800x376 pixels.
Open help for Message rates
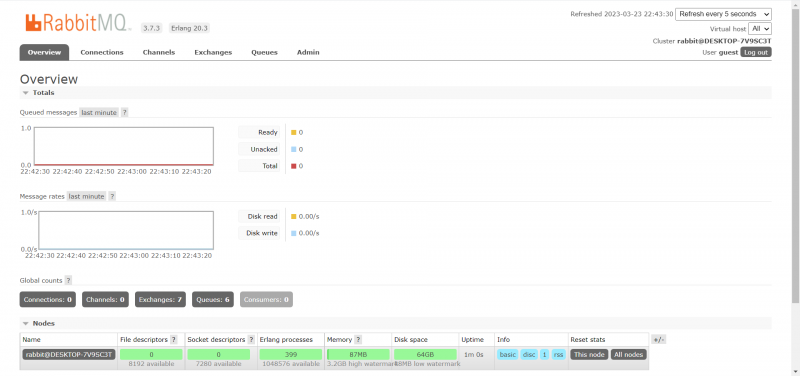pyautogui.click(x=112, y=196)
